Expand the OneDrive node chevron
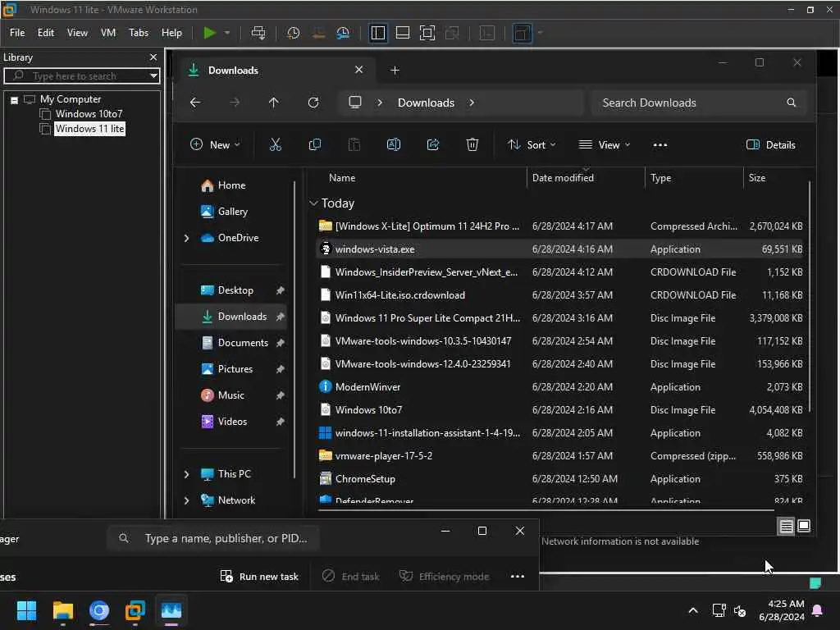 point(186,238)
